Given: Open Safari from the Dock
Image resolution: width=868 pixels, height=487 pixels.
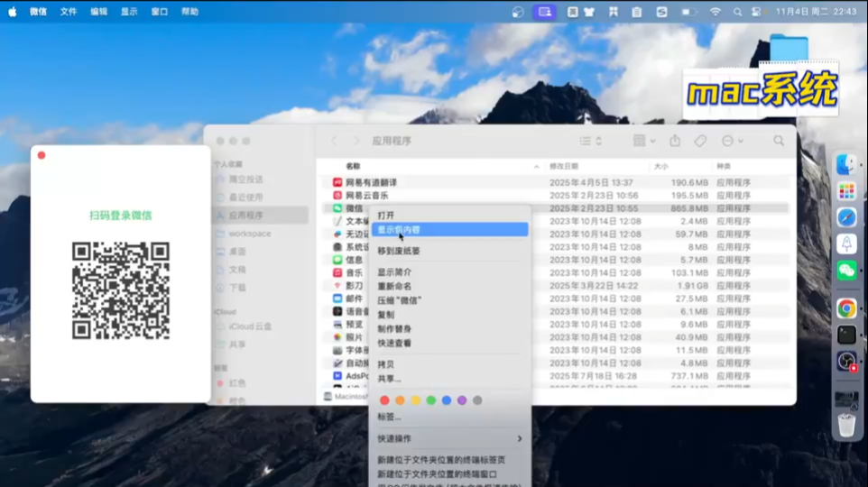Looking at the screenshot, I should tap(846, 217).
